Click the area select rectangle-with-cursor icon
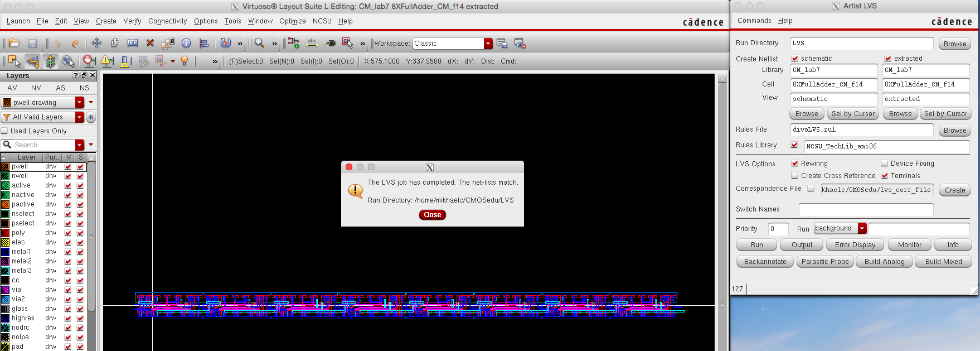The height and width of the screenshot is (351, 980). point(348,43)
